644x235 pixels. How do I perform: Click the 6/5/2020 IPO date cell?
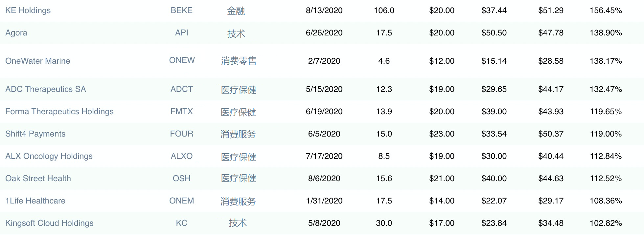324,134
